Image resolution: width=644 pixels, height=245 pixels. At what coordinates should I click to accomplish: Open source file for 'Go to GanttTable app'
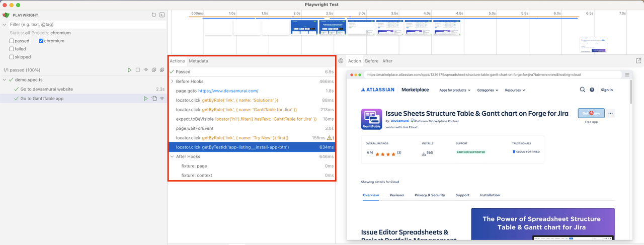[x=154, y=99]
